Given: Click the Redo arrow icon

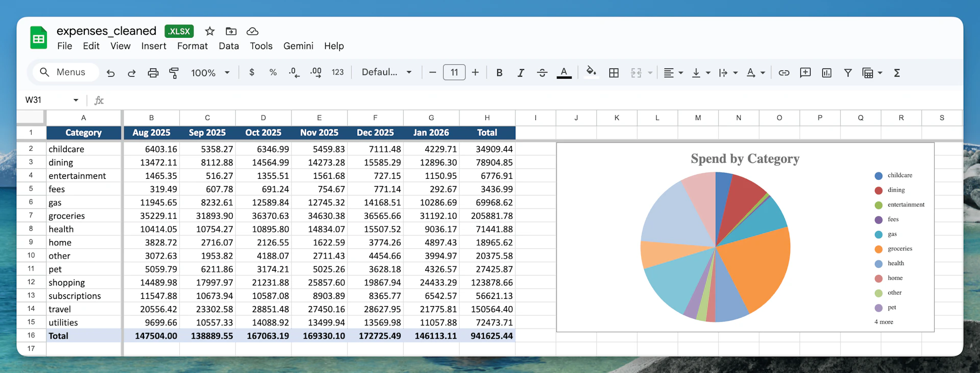Looking at the screenshot, I should click(132, 73).
